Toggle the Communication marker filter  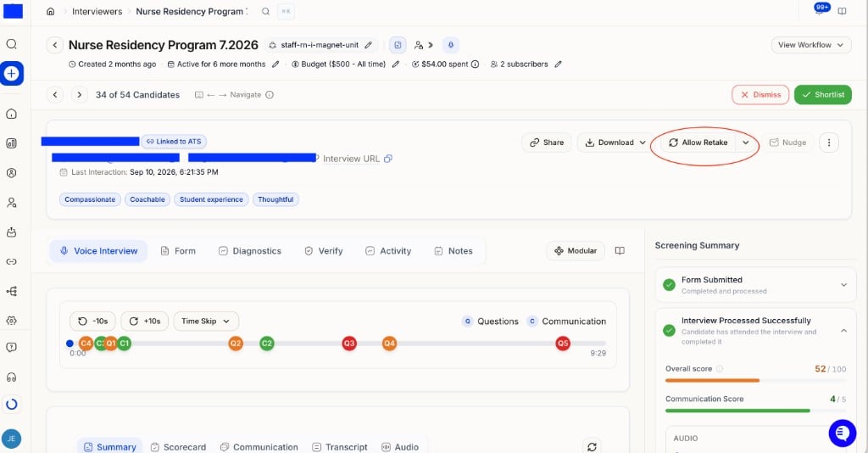pos(566,322)
